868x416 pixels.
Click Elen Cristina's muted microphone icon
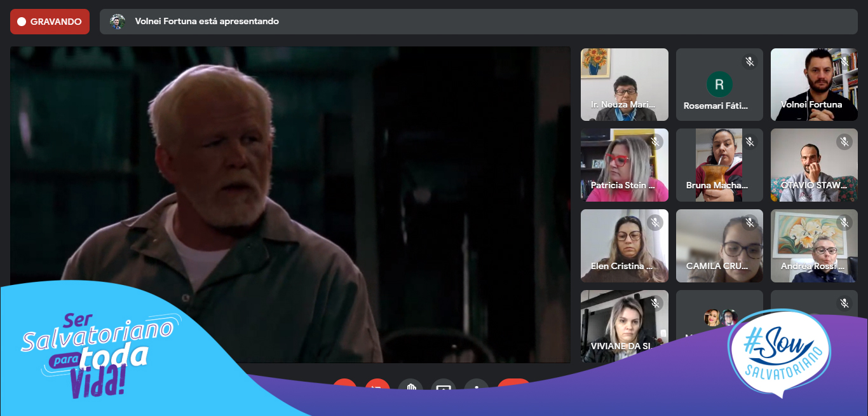click(655, 223)
